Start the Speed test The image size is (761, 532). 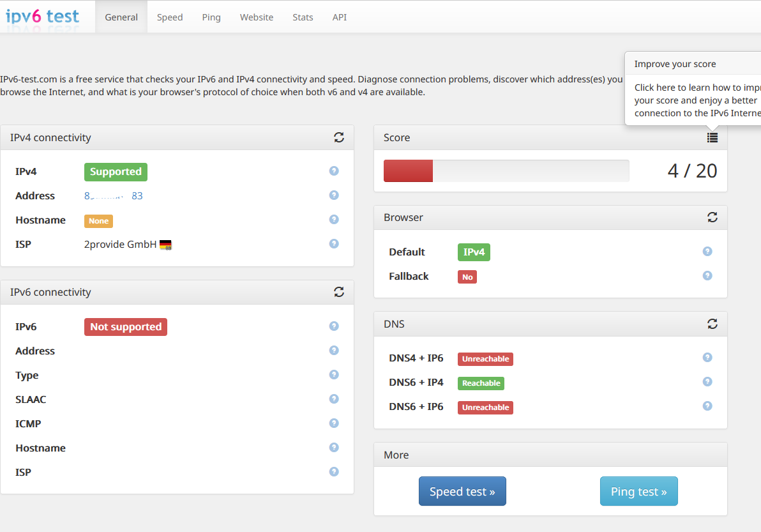coord(462,491)
